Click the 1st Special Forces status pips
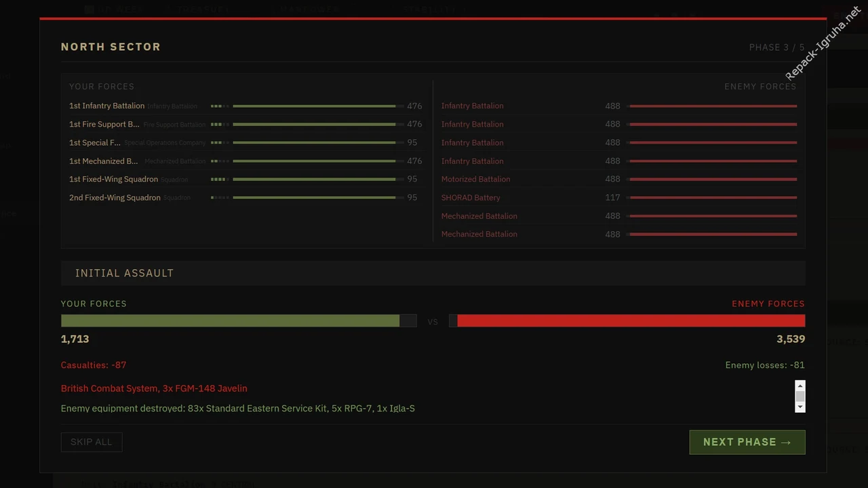The height and width of the screenshot is (488, 868). 220,142
